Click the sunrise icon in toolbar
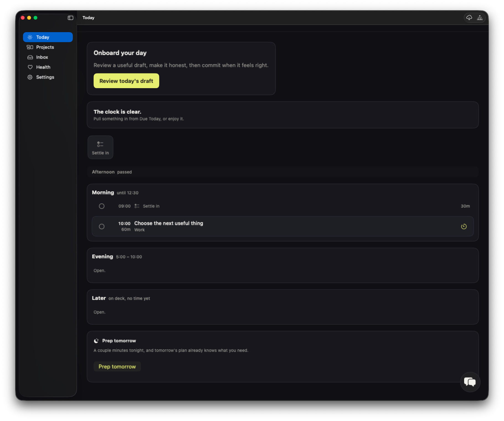Screen dimensions: 504x421 [480, 18]
